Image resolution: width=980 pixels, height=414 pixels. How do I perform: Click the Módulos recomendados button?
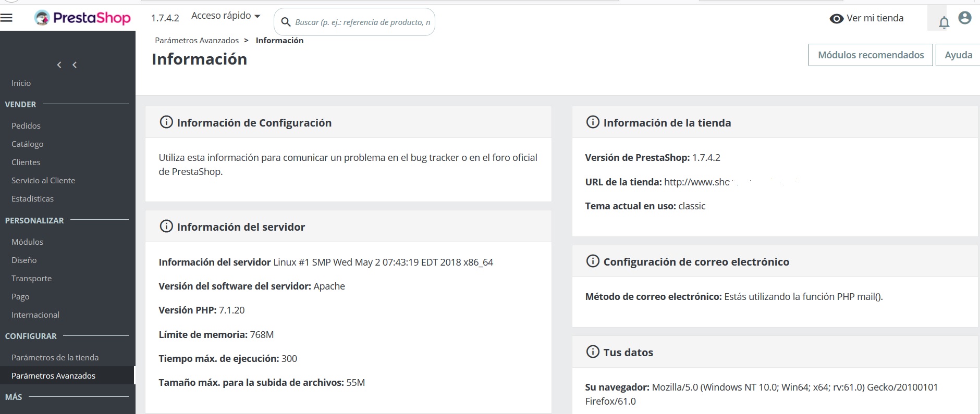click(871, 55)
